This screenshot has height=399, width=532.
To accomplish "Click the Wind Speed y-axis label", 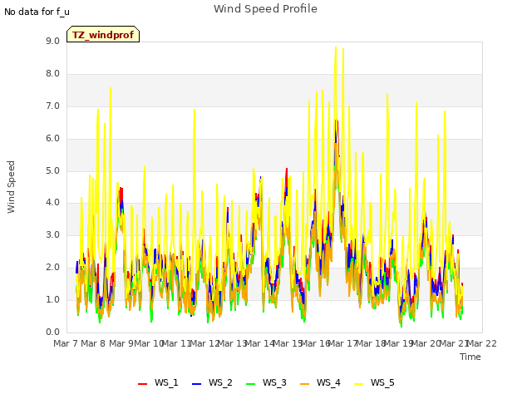I will coord(11,187).
